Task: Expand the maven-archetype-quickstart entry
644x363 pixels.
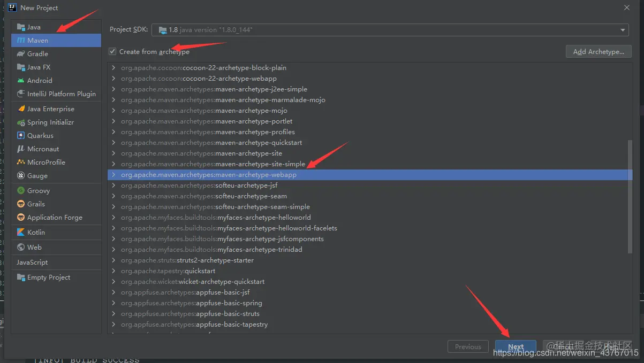Action: click(113, 143)
